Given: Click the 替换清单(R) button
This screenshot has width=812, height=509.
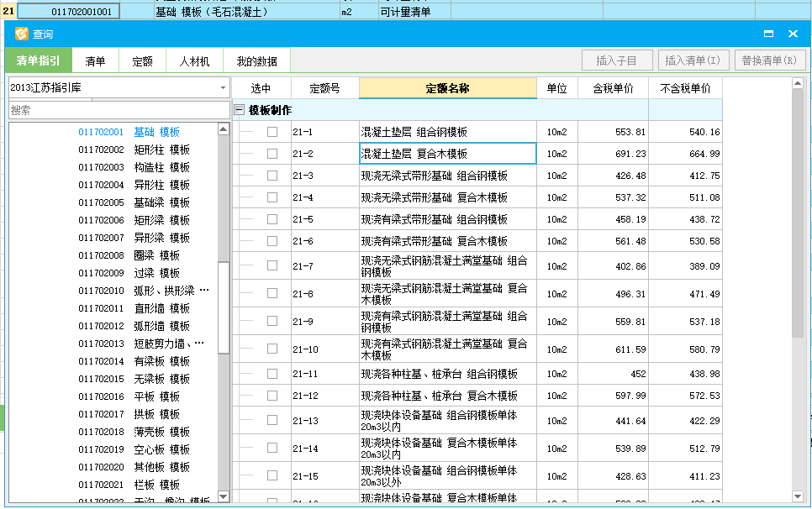Looking at the screenshot, I should click(x=769, y=60).
